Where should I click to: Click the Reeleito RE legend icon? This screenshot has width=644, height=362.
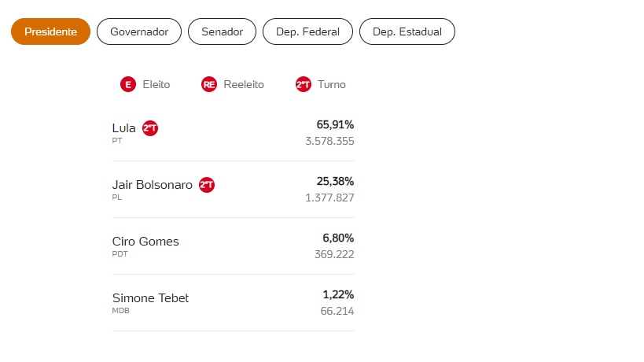[209, 84]
